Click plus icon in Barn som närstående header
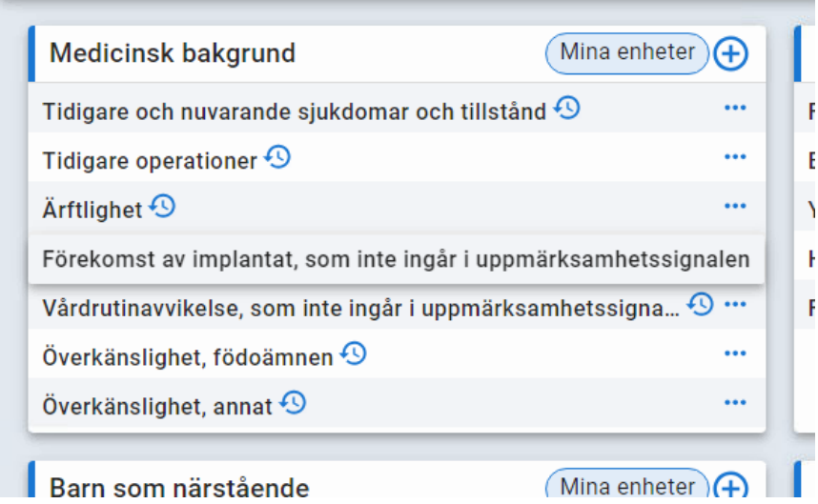The width and height of the screenshot is (818, 504). click(x=731, y=487)
